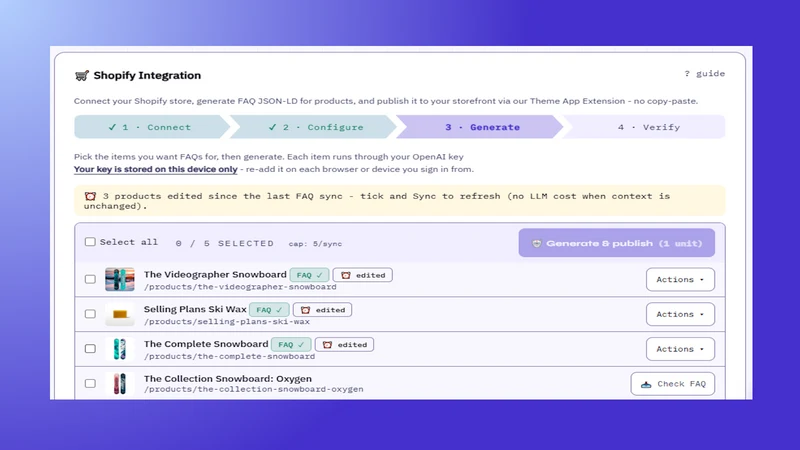Check Selling Plans Ski Wax checkbox

(90, 314)
